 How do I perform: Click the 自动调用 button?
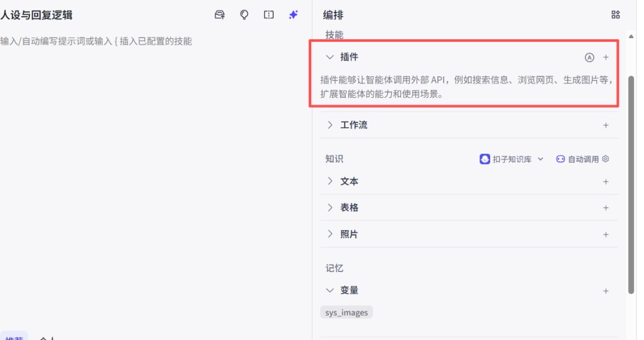577,159
